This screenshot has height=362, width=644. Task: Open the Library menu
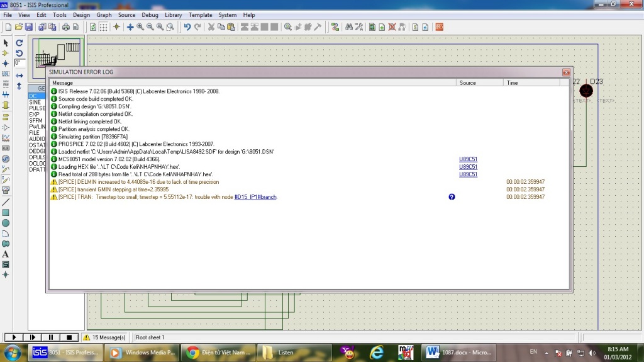(174, 15)
